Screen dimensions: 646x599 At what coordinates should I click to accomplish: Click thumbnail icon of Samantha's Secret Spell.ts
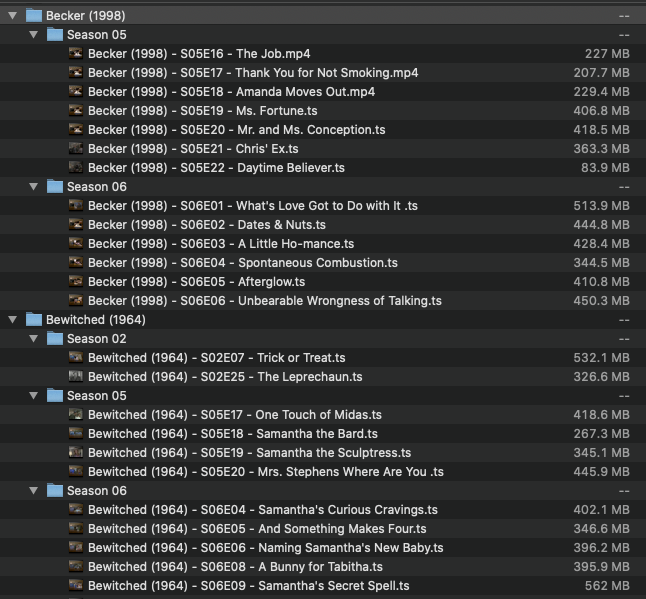point(76,585)
